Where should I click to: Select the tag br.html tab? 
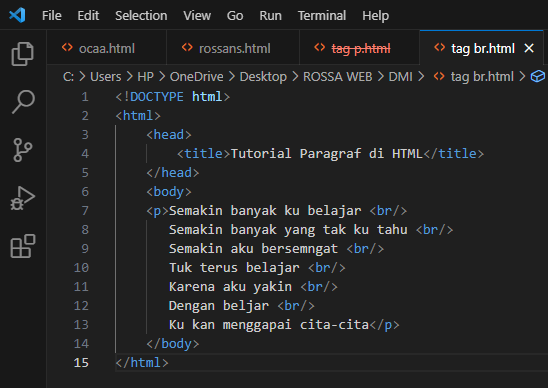[x=482, y=48]
